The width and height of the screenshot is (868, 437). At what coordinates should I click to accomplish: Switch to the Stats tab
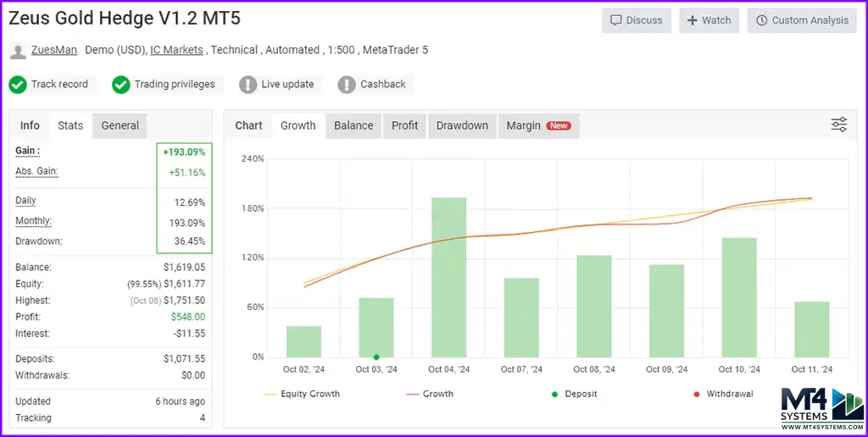pyautogui.click(x=70, y=125)
